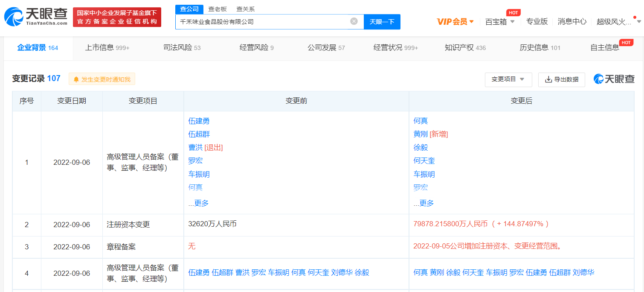Open the 变更项目 filter dropdown
644x292 pixels.
508,79
